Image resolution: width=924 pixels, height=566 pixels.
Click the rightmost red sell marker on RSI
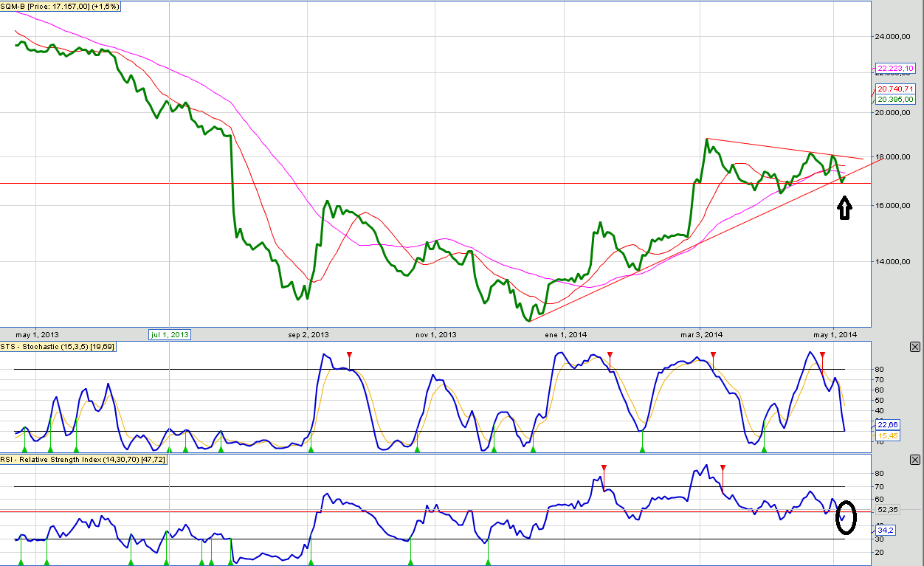tap(723, 468)
